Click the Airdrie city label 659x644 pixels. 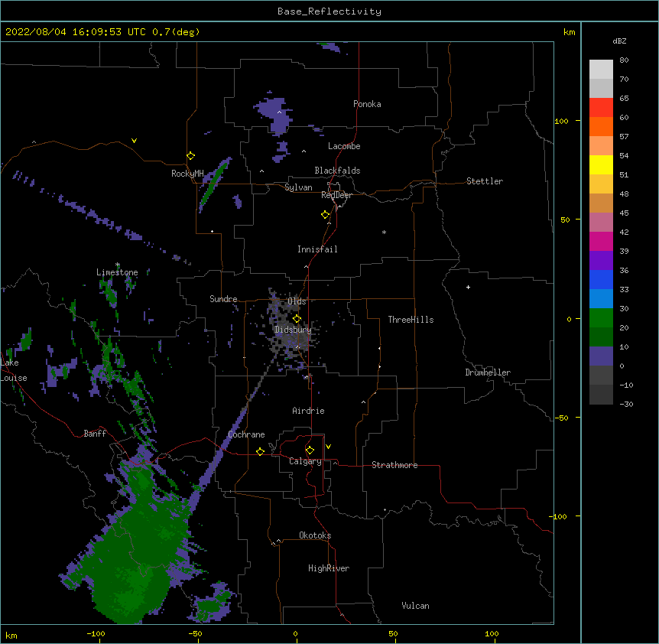(309, 411)
